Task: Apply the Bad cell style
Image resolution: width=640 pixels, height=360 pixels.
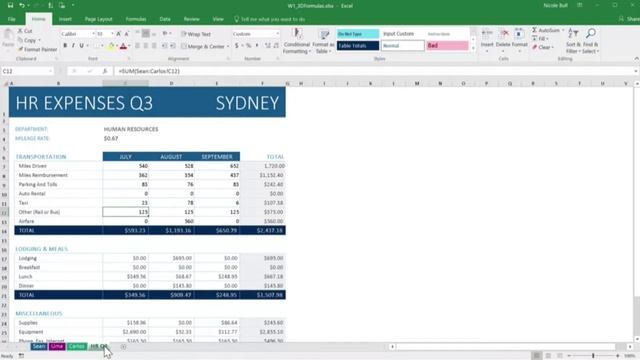Action: coord(447,46)
